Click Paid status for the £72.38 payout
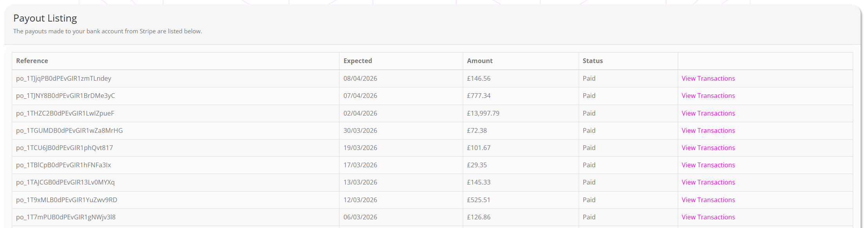The image size is (868, 228). (x=589, y=130)
